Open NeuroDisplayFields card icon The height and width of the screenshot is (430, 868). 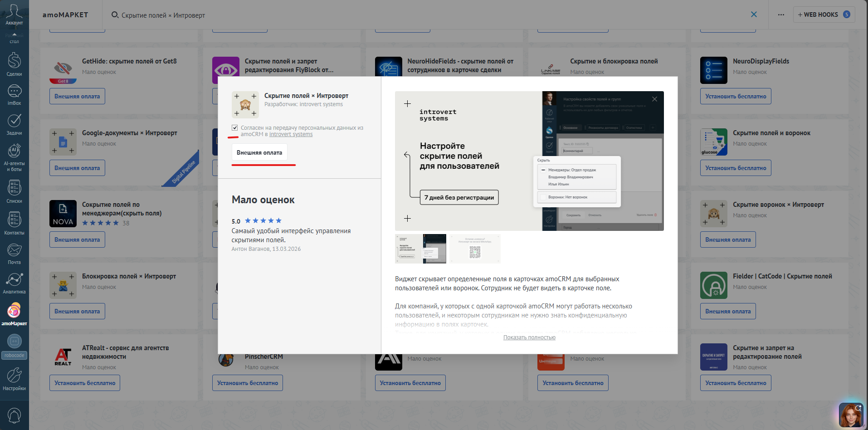coord(714,70)
